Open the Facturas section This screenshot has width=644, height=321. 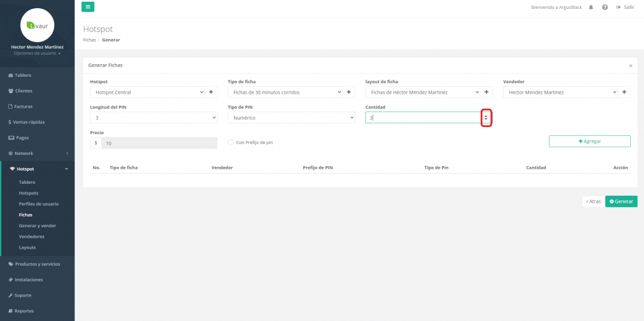point(21,106)
